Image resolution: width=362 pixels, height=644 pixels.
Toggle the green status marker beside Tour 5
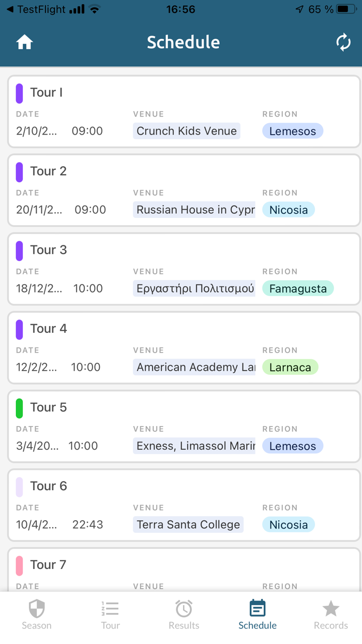(x=20, y=407)
